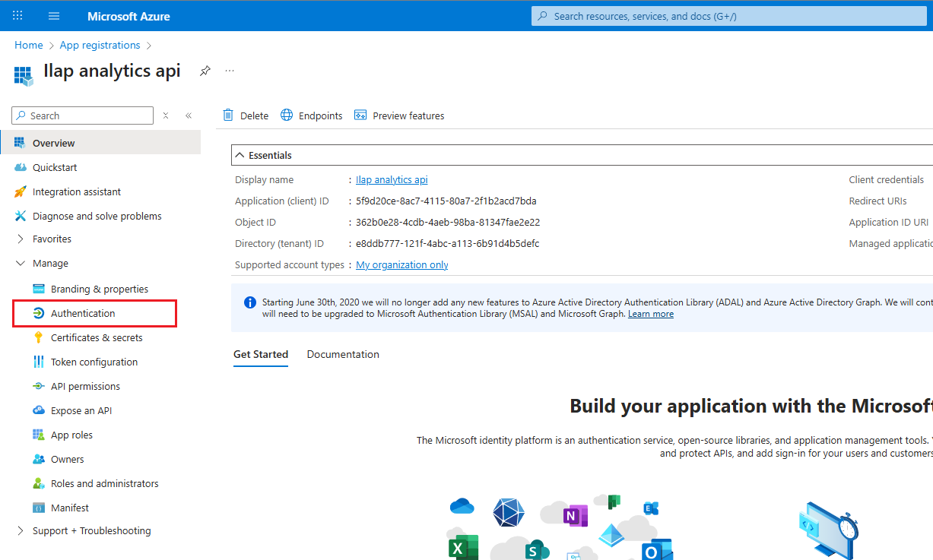
Task: Click the Expose an API cloud icon
Action: [38, 410]
